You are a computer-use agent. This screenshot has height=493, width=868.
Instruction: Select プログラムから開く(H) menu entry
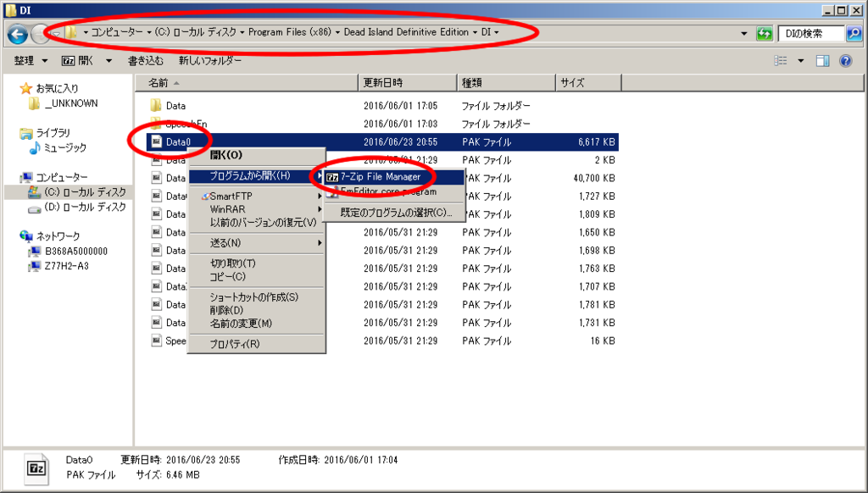(x=256, y=176)
